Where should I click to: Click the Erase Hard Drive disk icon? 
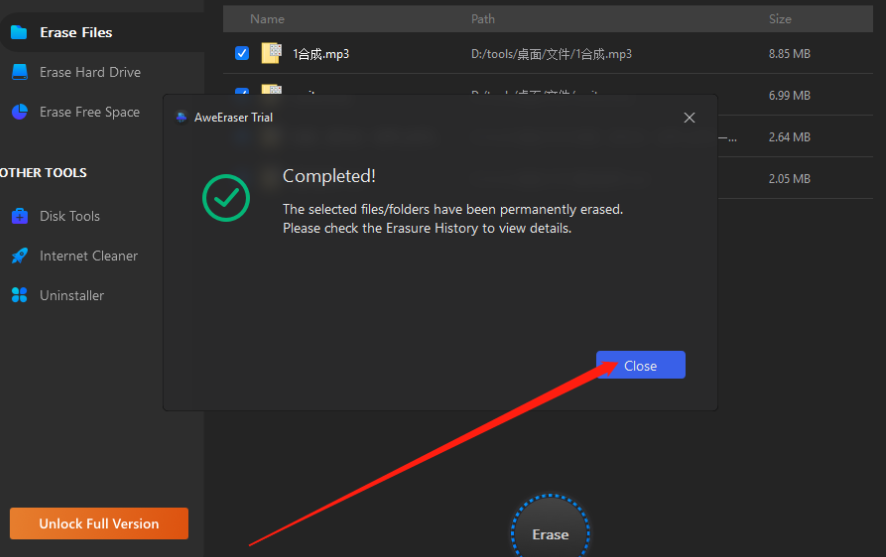[x=20, y=72]
